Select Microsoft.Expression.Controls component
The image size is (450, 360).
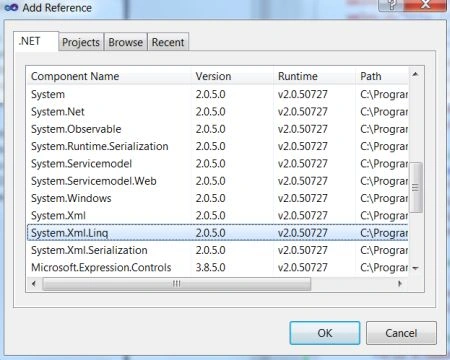pyautogui.click(x=217, y=268)
